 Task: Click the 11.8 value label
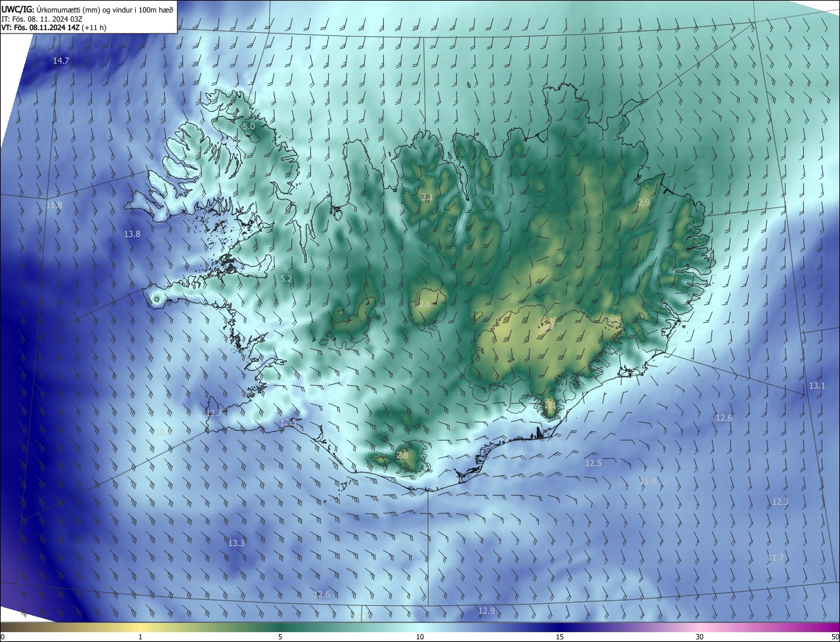(54, 205)
